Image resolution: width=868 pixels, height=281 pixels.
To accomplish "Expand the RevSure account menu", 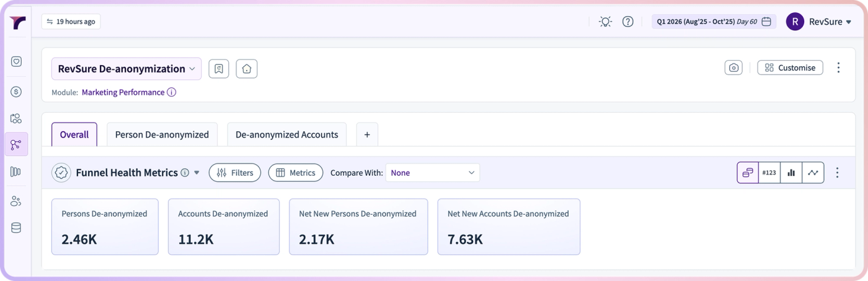I will point(819,22).
